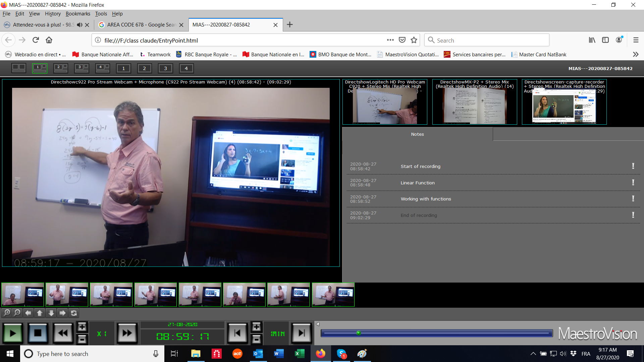This screenshot has height=362, width=644.
Task: Show more bookmarks with the chevron
Action: (636, 54)
